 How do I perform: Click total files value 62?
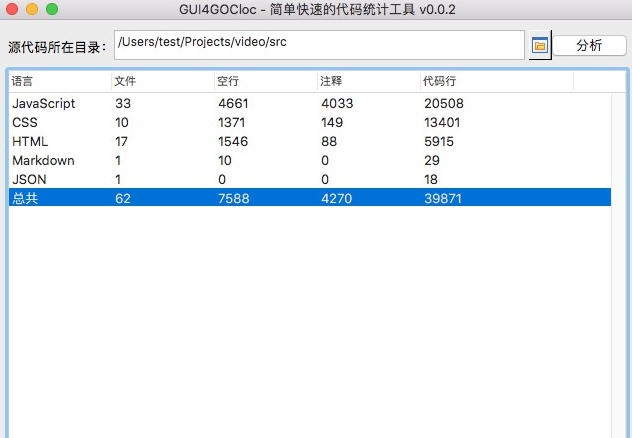(x=123, y=198)
